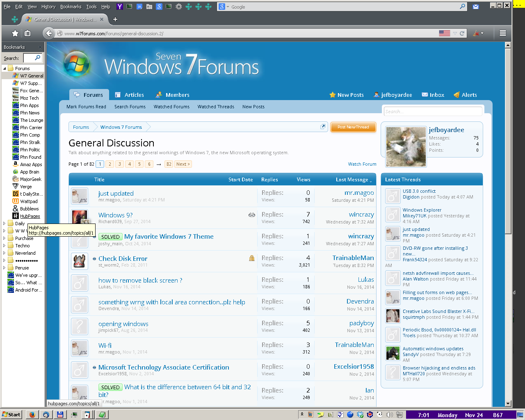Open the Google search engine dropdown

click(223, 7)
